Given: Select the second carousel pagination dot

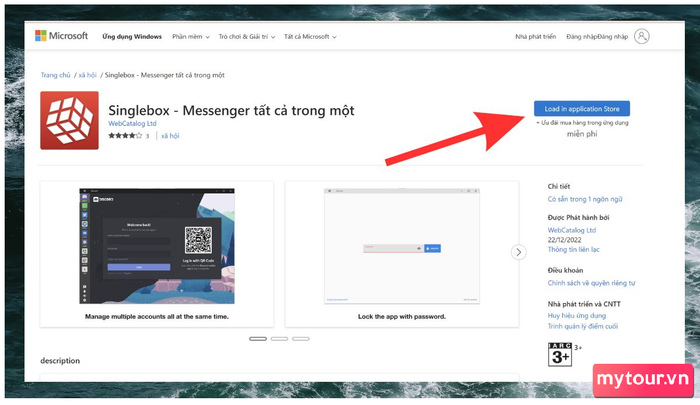Looking at the screenshot, I should (279, 339).
